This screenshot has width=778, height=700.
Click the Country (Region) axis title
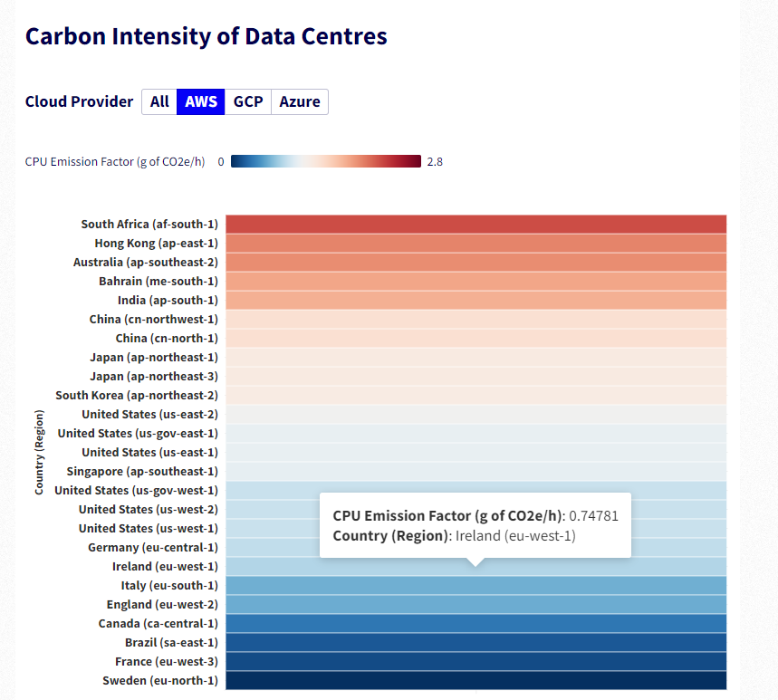pyautogui.click(x=38, y=452)
